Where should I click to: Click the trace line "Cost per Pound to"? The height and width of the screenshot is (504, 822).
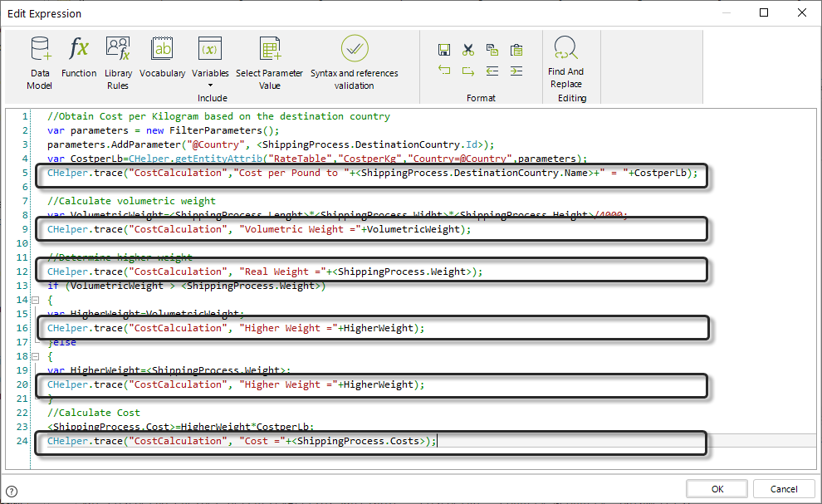coord(372,173)
